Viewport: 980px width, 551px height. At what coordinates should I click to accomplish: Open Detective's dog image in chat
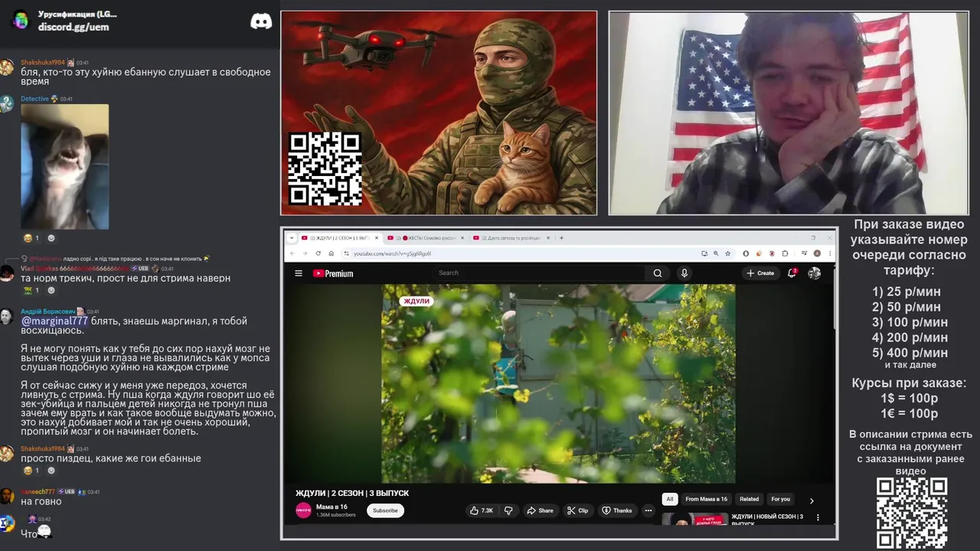(64, 167)
